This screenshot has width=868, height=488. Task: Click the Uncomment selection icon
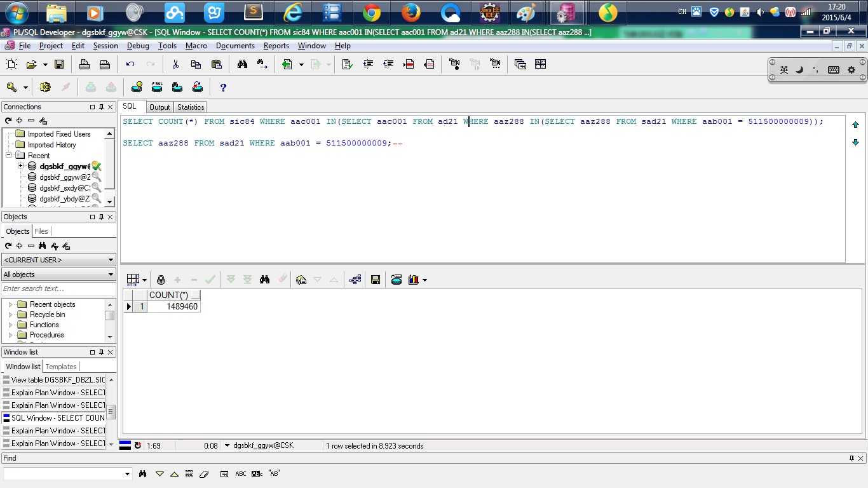point(430,64)
